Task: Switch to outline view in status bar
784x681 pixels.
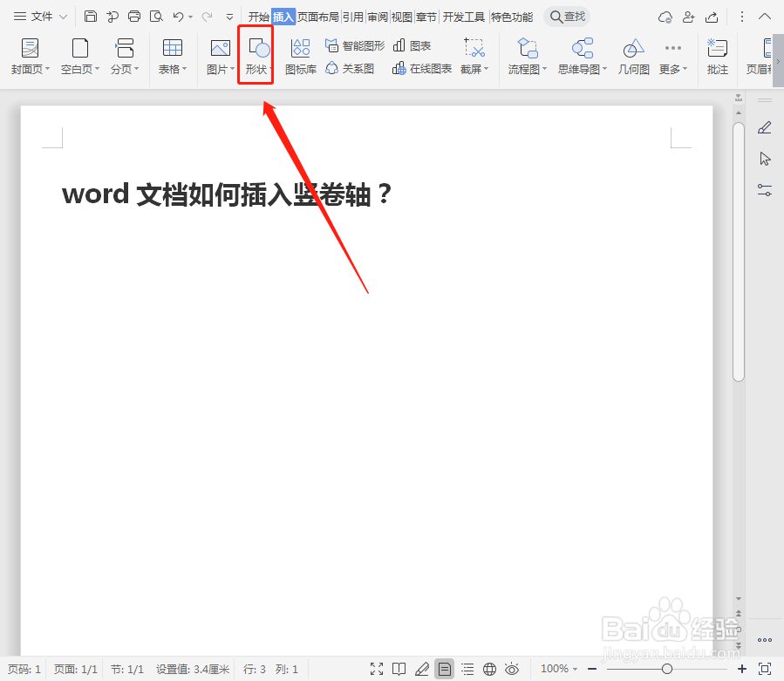Action: (467, 669)
